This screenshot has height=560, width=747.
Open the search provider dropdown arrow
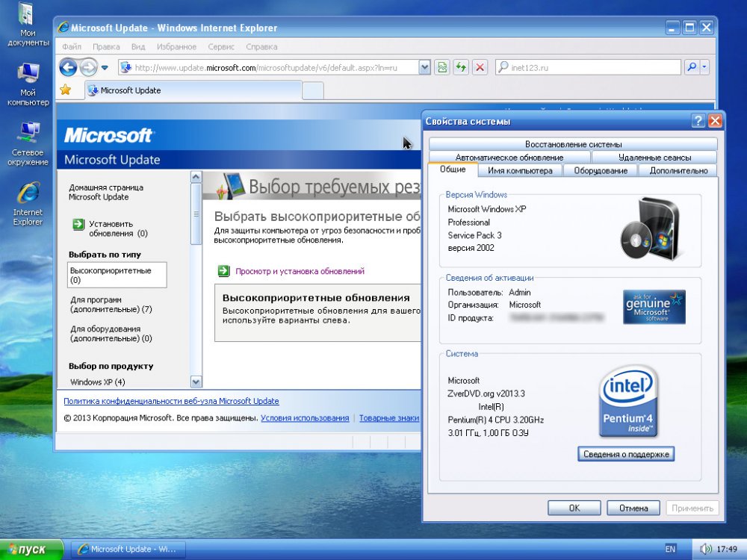click(x=704, y=67)
